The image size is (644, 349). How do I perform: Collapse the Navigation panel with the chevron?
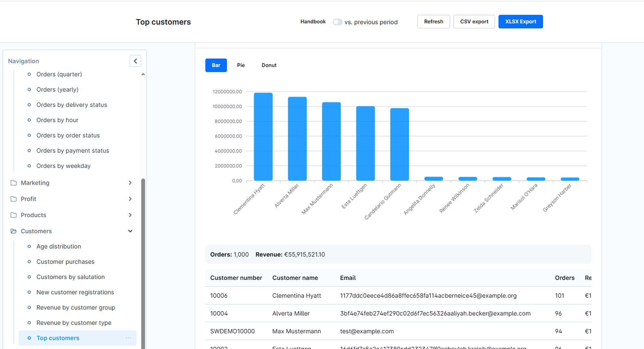tap(135, 61)
